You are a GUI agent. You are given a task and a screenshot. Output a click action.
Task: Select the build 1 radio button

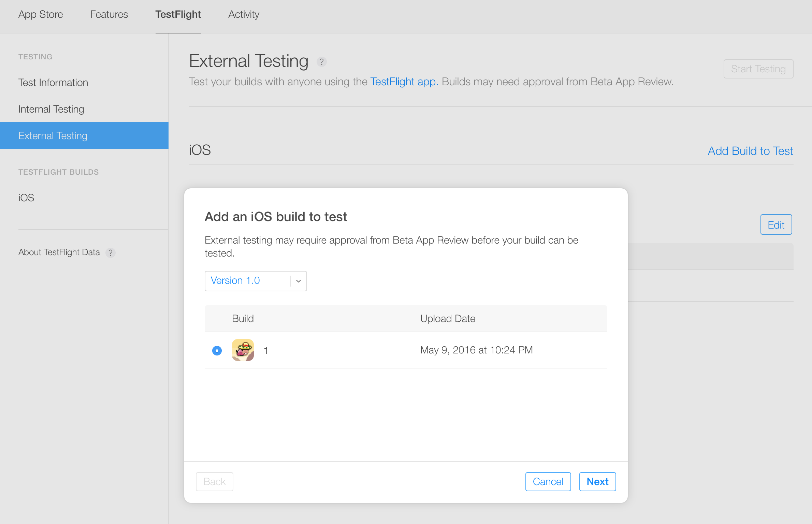click(217, 350)
